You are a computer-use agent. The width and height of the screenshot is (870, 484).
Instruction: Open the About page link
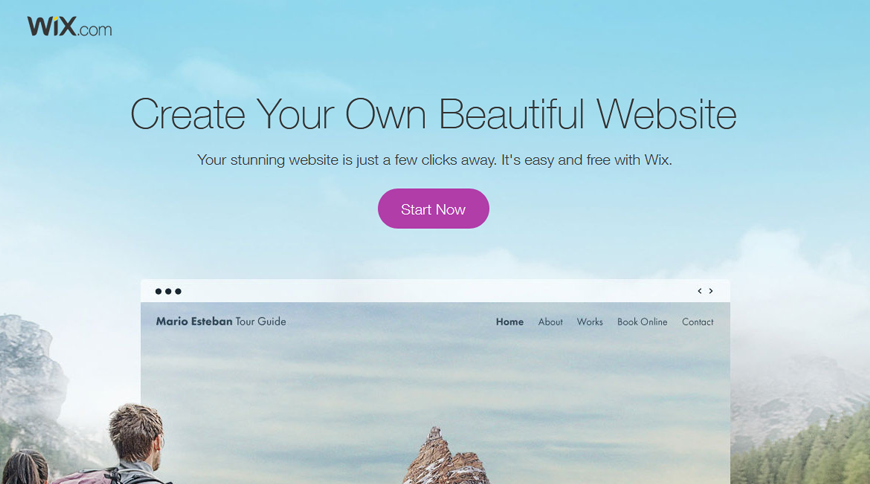(550, 322)
